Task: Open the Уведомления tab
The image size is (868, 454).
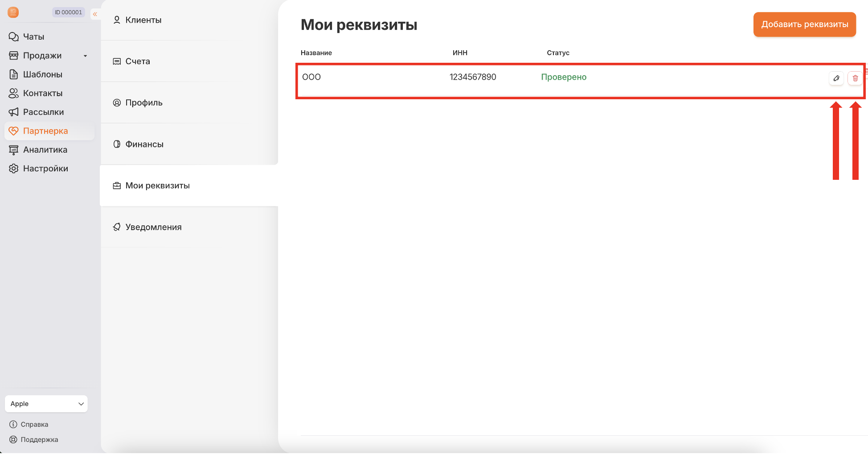Action: (x=153, y=227)
